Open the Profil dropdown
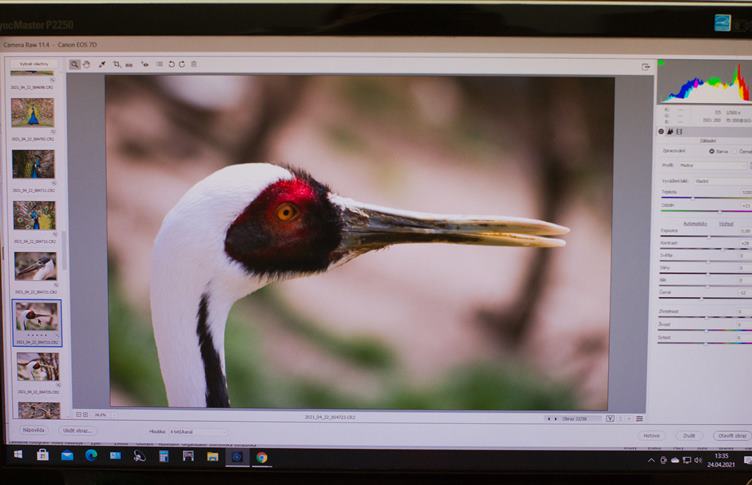The image size is (752, 485). [713, 166]
